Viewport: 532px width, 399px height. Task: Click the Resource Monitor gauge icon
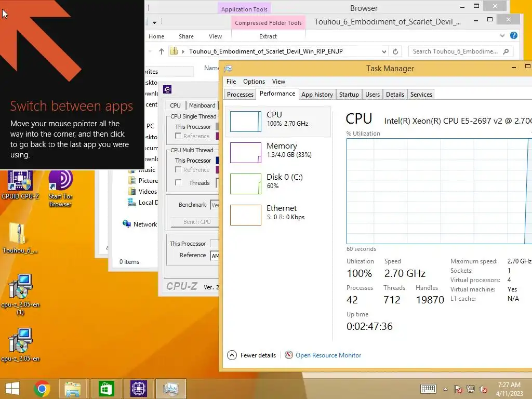[x=289, y=355]
